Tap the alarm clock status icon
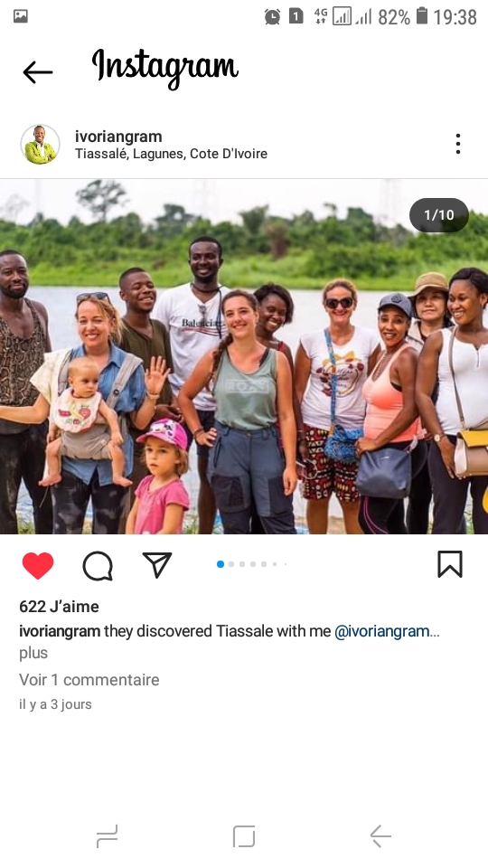The width and height of the screenshot is (488, 868). pyautogui.click(x=272, y=16)
